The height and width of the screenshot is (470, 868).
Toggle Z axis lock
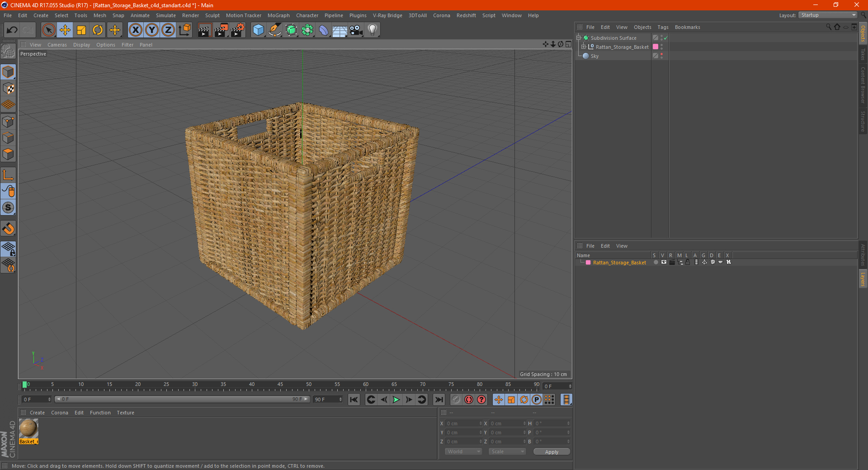(168, 30)
